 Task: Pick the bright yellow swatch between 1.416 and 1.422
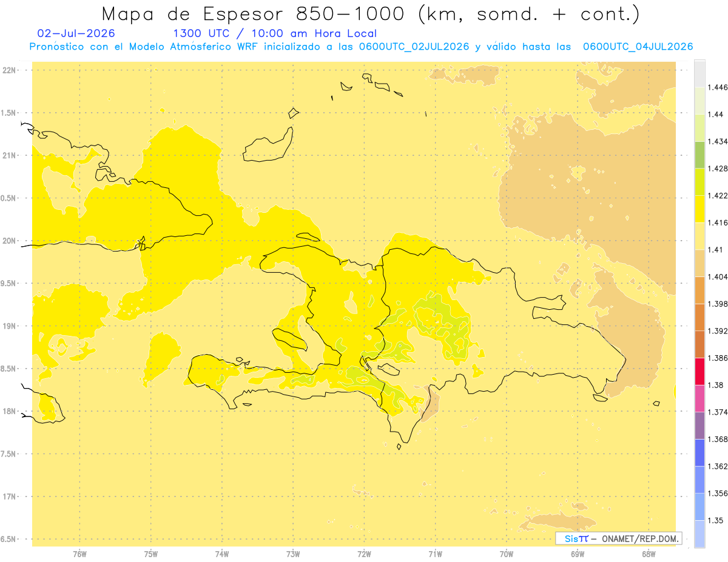coord(699,209)
